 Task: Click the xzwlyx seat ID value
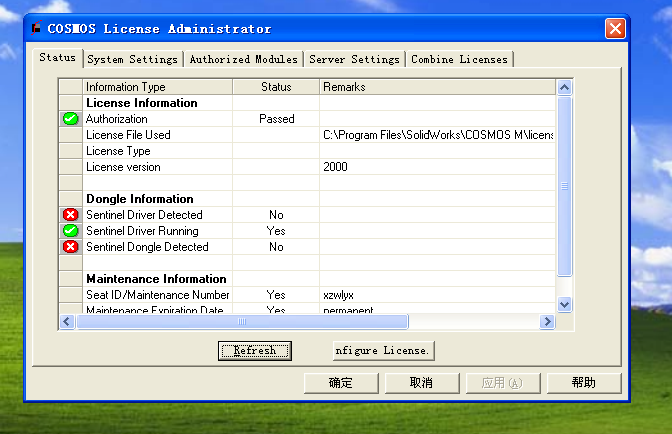[x=339, y=295]
